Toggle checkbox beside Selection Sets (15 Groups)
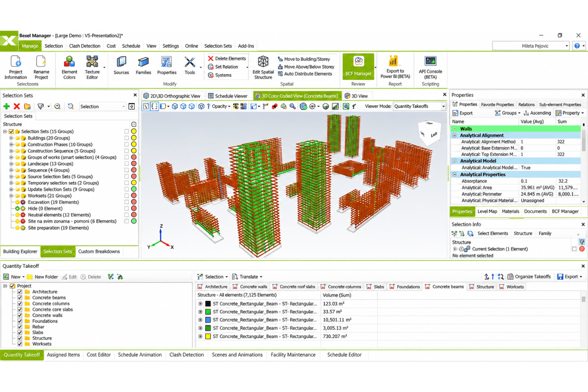 pyautogui.click(x=11, y=131)
